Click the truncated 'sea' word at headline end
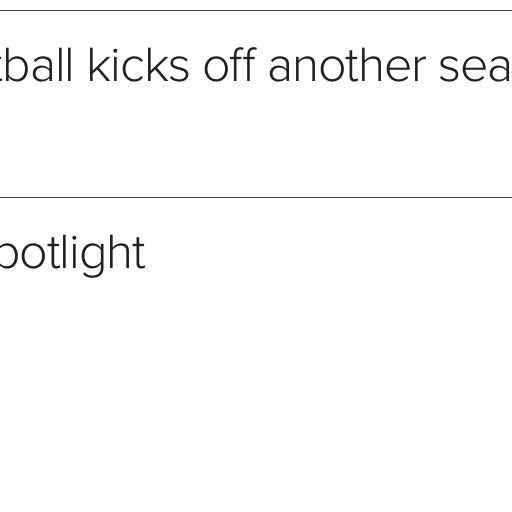Viewport: 512px width, 512px height. click(476, 68)
